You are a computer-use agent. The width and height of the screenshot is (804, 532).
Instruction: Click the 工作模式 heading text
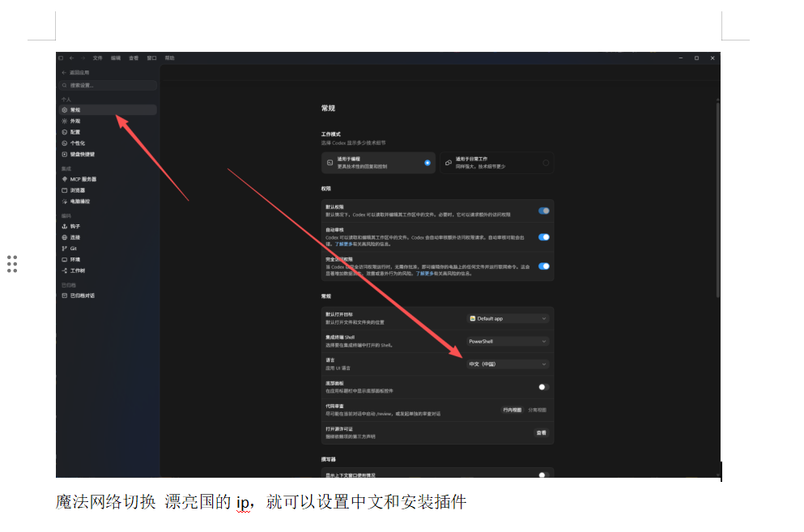(330, 134)
